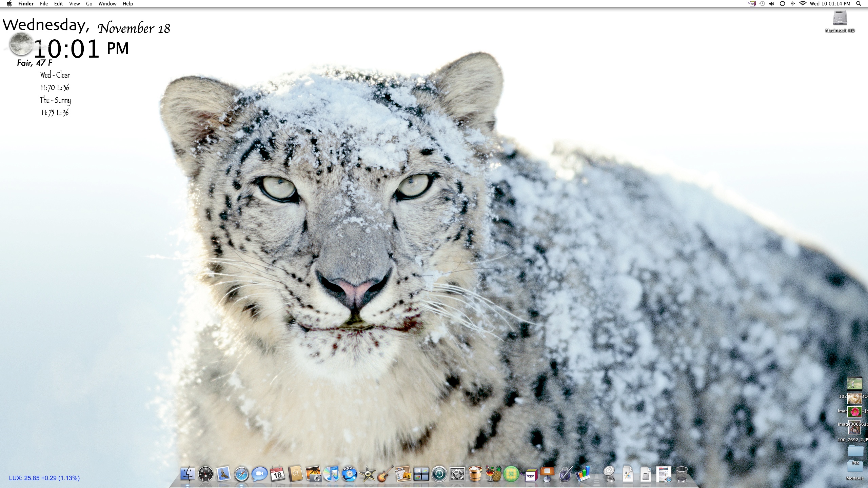The height and width of the screenshot is (488, 868).
Task: Open the Documents stack in Dock
Action: click(x=646, y=473)
